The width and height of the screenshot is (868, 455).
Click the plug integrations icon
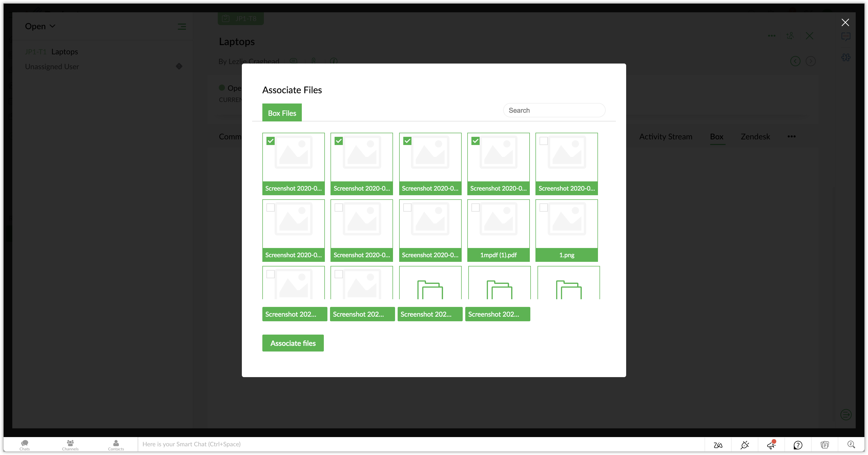tap(745, 445)
